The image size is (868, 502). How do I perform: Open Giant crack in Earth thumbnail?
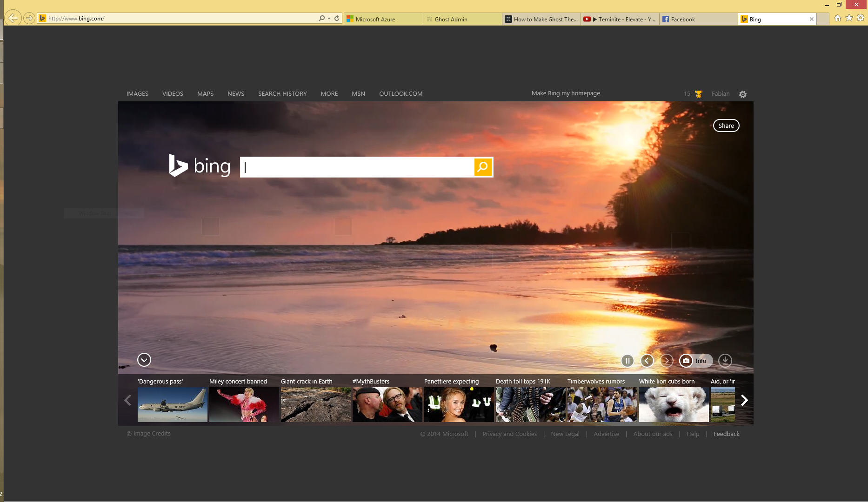[316, 404]
